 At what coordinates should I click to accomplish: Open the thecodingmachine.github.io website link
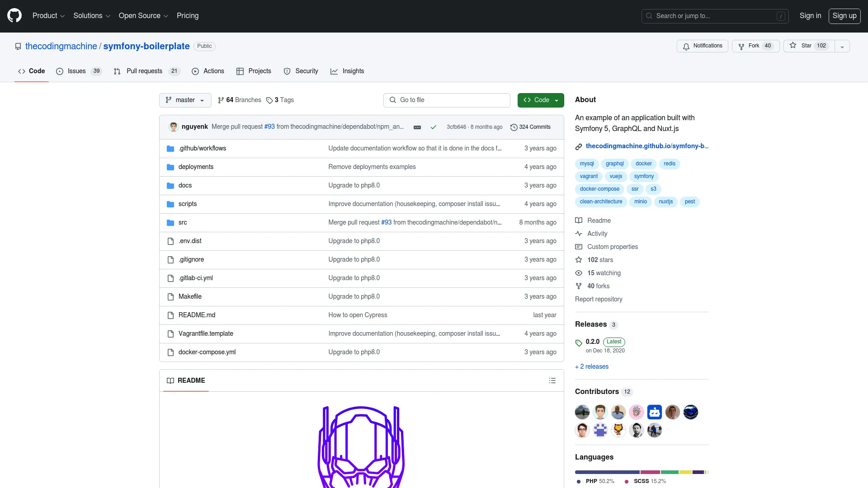coord(646,146)
